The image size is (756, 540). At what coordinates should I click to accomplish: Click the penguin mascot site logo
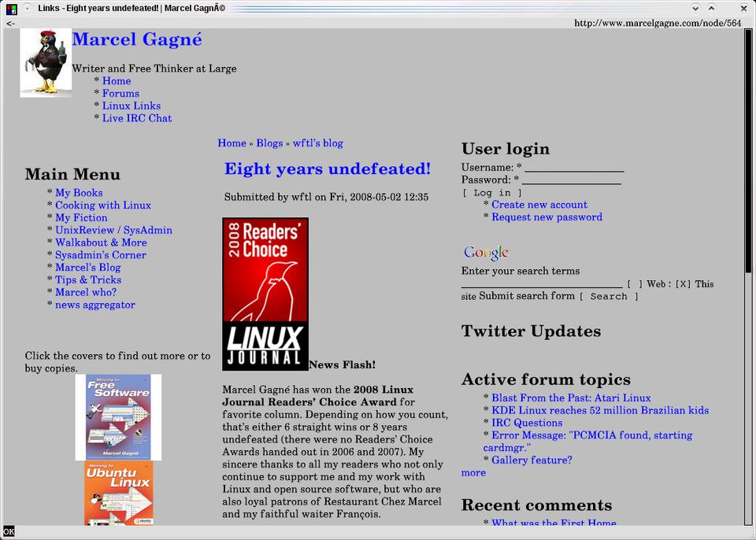click(46, 63)
